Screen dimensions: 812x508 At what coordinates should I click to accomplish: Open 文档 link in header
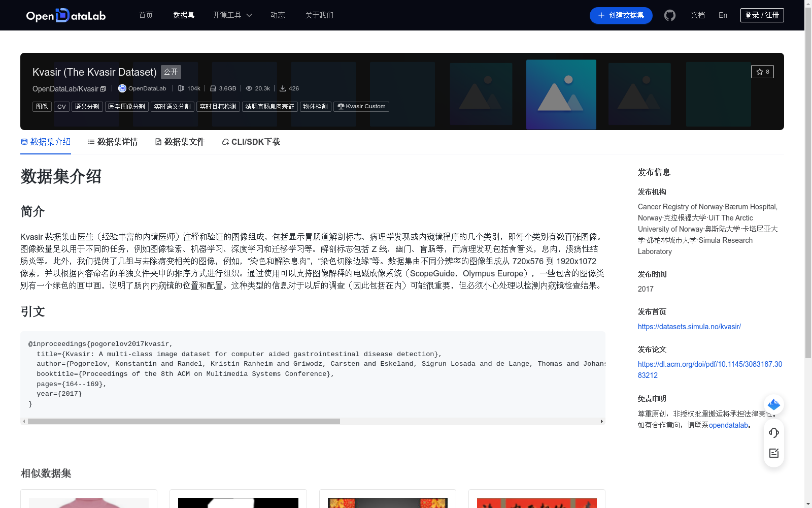point(698,15)
